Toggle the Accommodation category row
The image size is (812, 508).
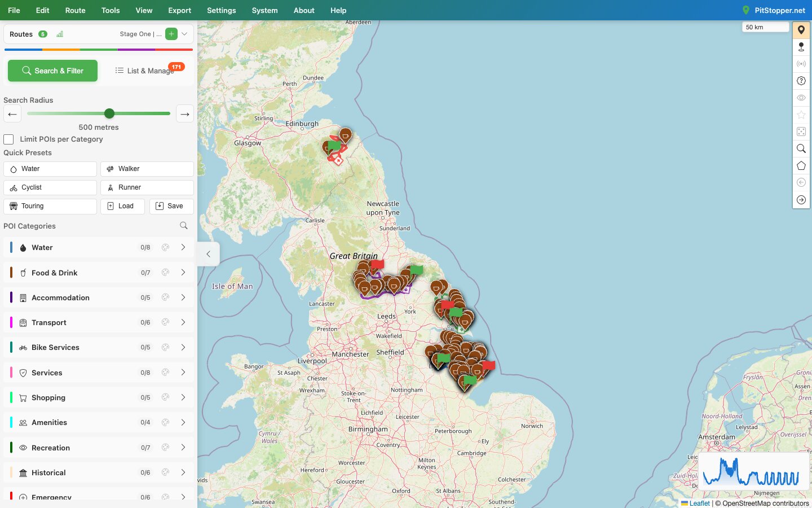pyautogui.click(x=99, y=297)
